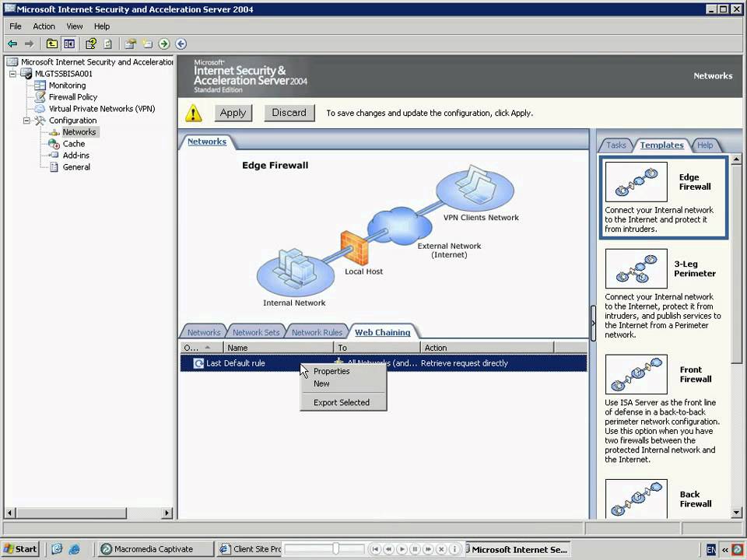The image size is (747, 560).
Task: Open Internet Explorer from quick launch
Action: pos(74,549)
